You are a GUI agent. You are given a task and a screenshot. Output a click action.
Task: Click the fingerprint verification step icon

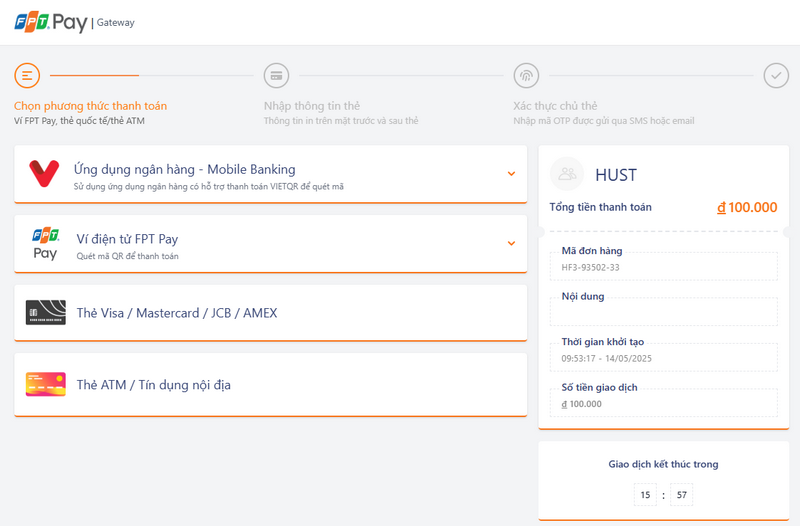526,75
